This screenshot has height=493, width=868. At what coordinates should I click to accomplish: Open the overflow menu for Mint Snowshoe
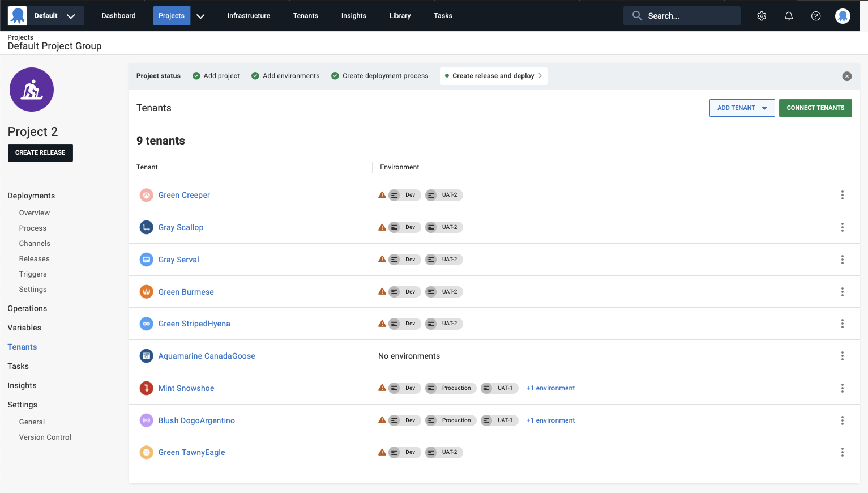tap(843, 388)
